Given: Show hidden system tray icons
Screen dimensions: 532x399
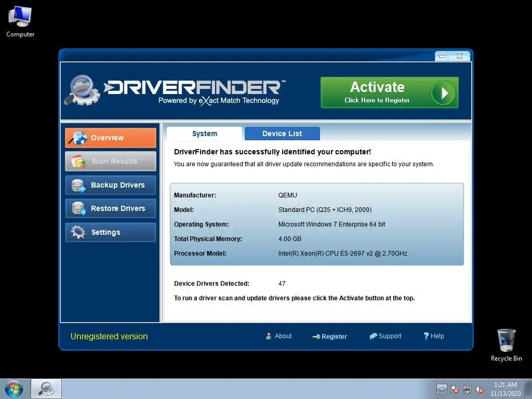Looking at the screenshot, I should (x=442, y=389).
